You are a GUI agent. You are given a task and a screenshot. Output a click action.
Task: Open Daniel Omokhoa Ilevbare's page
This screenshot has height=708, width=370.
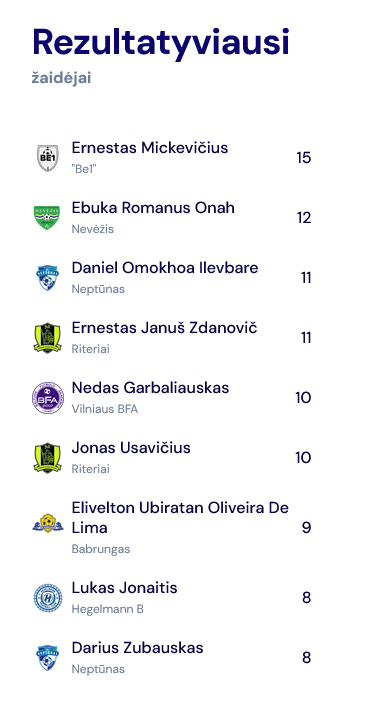[x=165, y=268]
